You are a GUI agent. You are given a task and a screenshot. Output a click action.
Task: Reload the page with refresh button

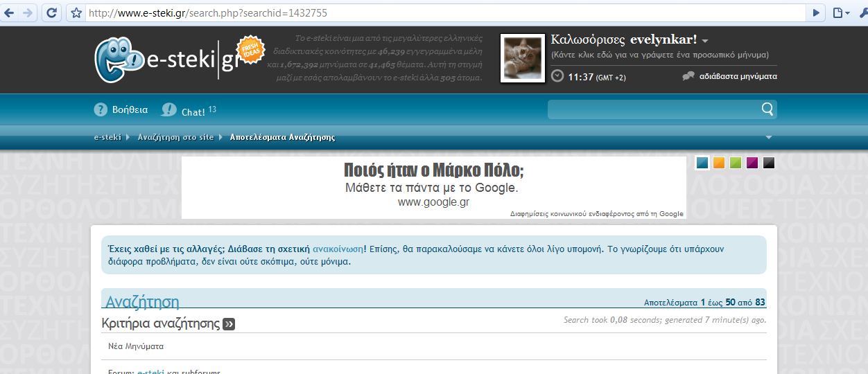pos(51,12)
